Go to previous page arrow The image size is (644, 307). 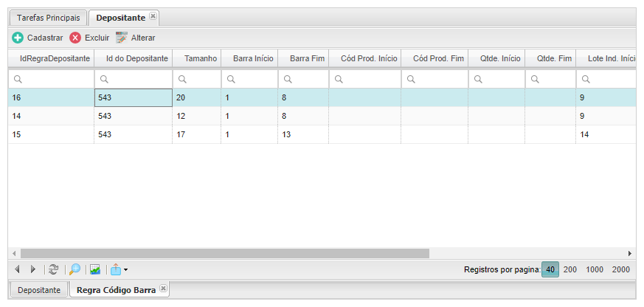pyautogui.click(x=18, y=269)
